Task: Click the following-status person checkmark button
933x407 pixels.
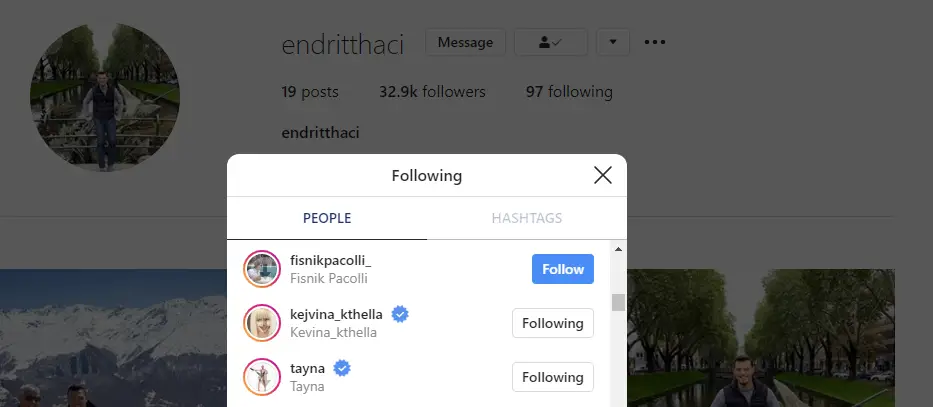Action: click(x=550, y=42)
